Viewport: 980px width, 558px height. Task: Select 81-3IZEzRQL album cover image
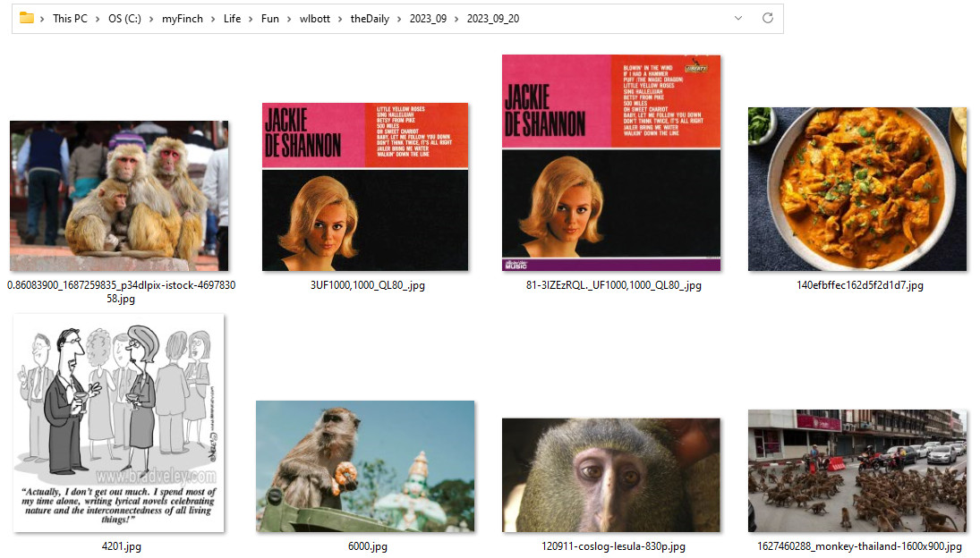pyautogui.click(x=610, y=163)
